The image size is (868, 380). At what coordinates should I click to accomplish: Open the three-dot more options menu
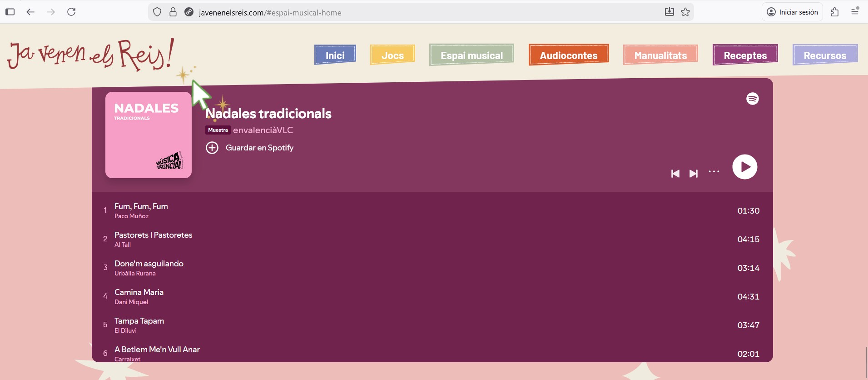click(714, 172)
